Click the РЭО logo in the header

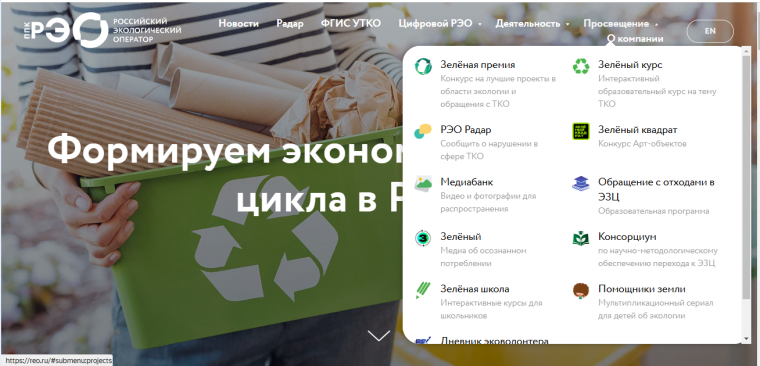click(65, 30)
